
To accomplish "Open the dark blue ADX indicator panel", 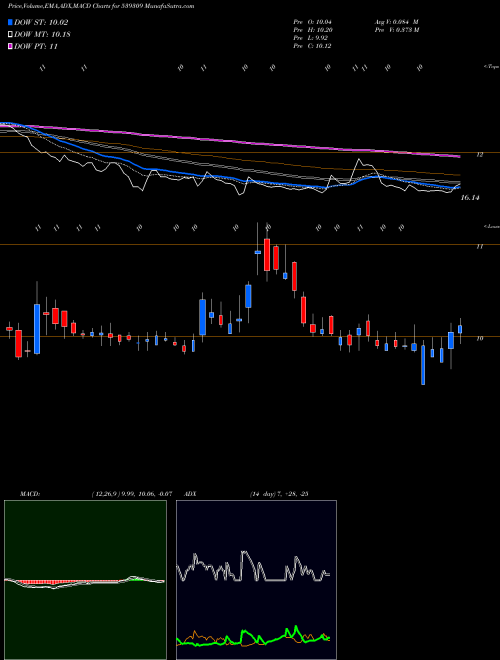I will click(256, 580).
